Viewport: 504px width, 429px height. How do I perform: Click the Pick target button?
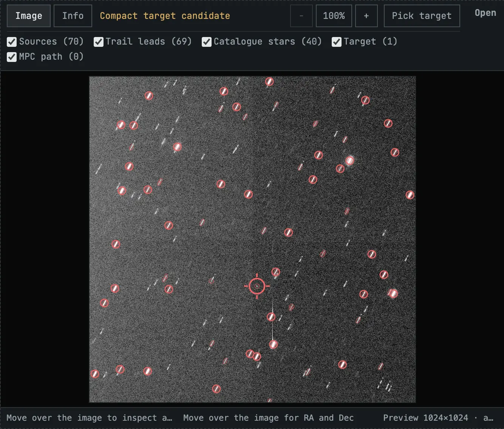tap(422, 16)
